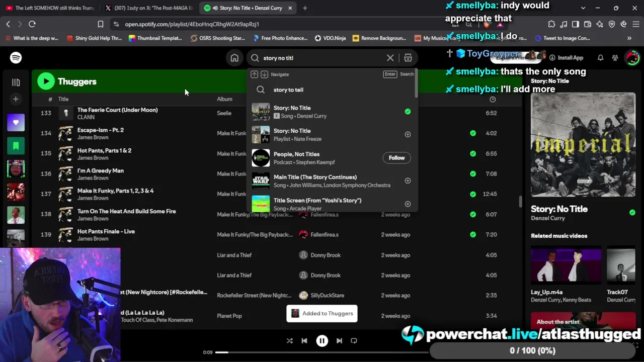The width and height of the screenshot is (644, 362).
Task: Add Main Title (The Story Continues) to library
Action: [x=408, y=180]
